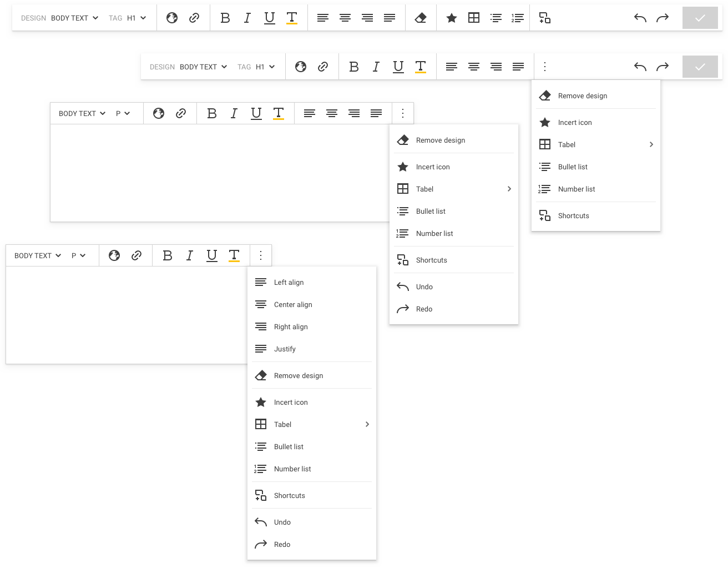Image resolution: width=728 pixels, height=573 pixels.
Task: Expand Tabel submenu in the rightmost menu
Action: click(x=596, y=144)
